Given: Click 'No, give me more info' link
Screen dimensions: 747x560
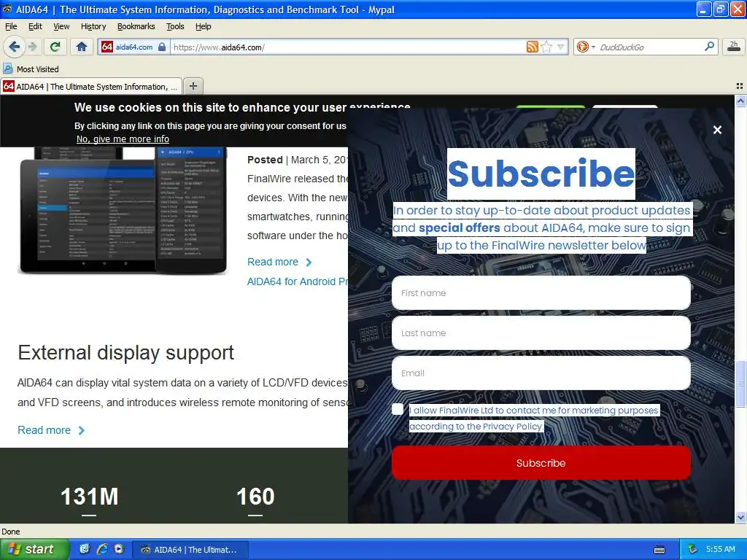Looking at the screenshot, I should coord(123,139).
